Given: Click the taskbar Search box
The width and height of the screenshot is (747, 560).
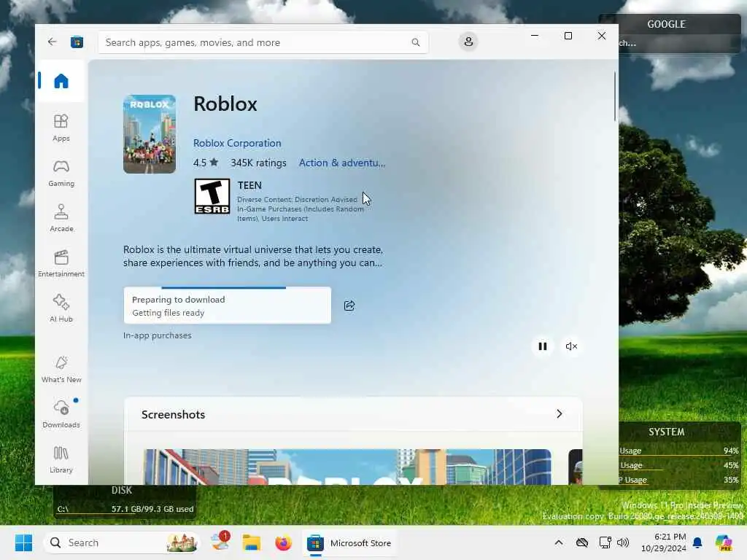Looking at the screenshot, I should click(x=122, y=542).
